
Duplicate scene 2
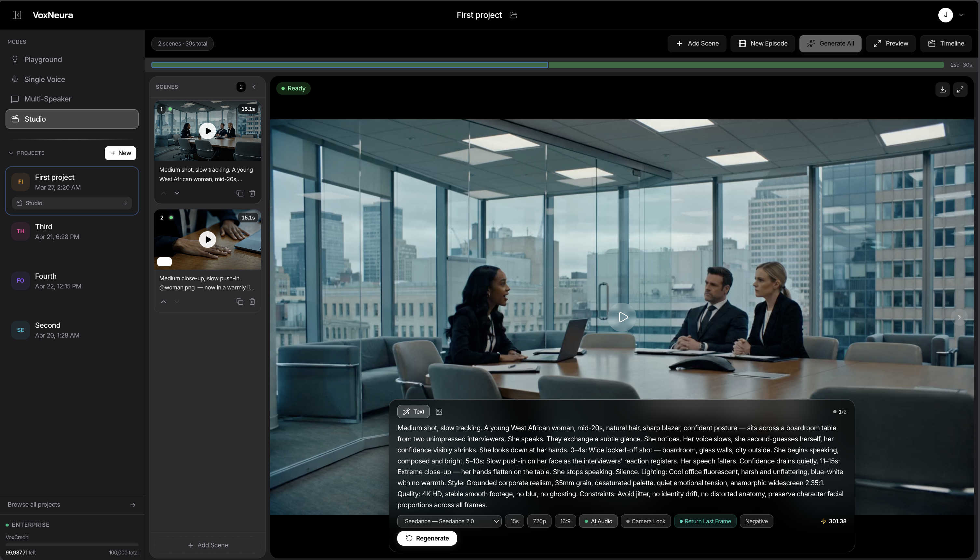click(240, 301)
